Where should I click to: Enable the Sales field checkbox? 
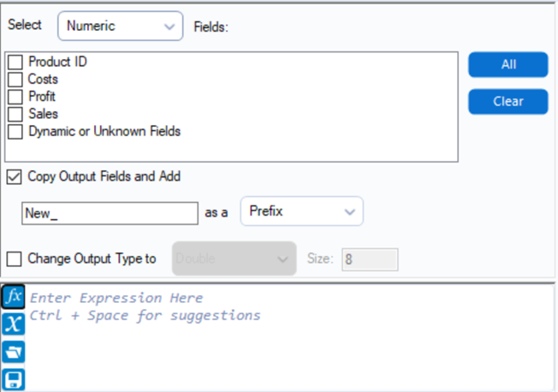[x=15, y=114]
